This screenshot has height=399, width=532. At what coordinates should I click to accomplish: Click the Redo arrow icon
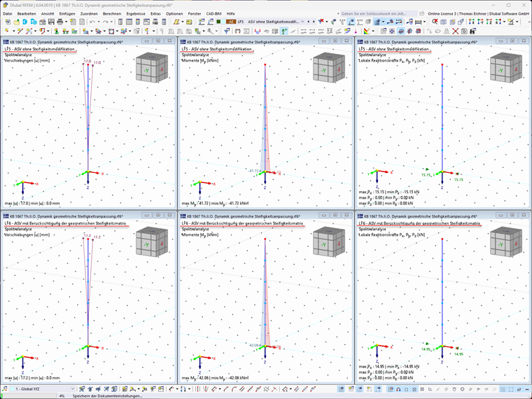[x=106, y=22]
